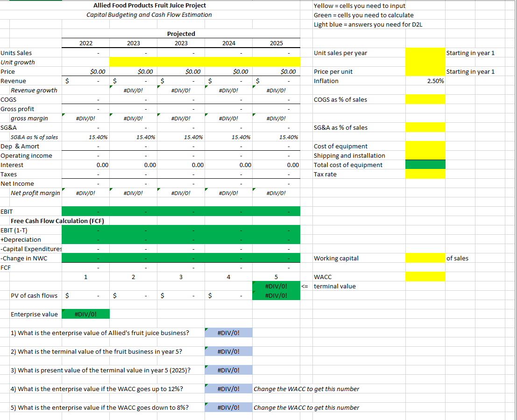Viewport: 517px width, 420px height.
Task: Select the yellow WACC input cell
Action: point(425,277)
